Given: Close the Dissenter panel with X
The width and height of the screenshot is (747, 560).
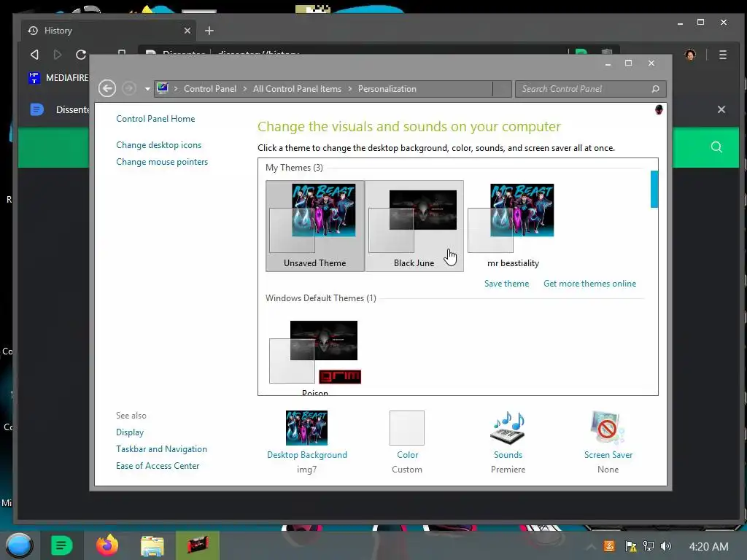Looking at the screenshot, I should 721,109.
